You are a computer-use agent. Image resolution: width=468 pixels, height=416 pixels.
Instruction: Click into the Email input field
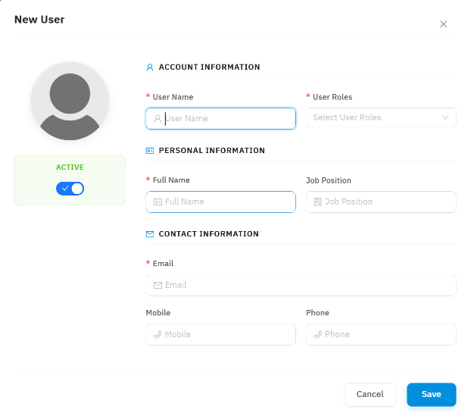coord(301,285)
